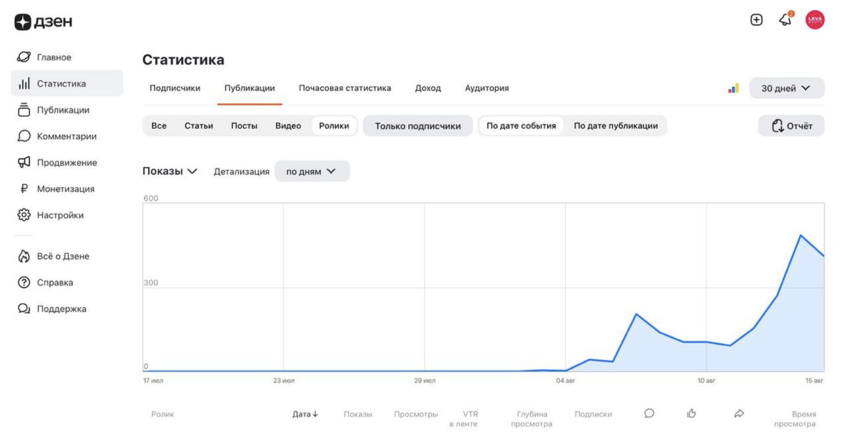This screenshot has height=437, width=868.
Task: Select По дате события option
Action: point(521,126)
